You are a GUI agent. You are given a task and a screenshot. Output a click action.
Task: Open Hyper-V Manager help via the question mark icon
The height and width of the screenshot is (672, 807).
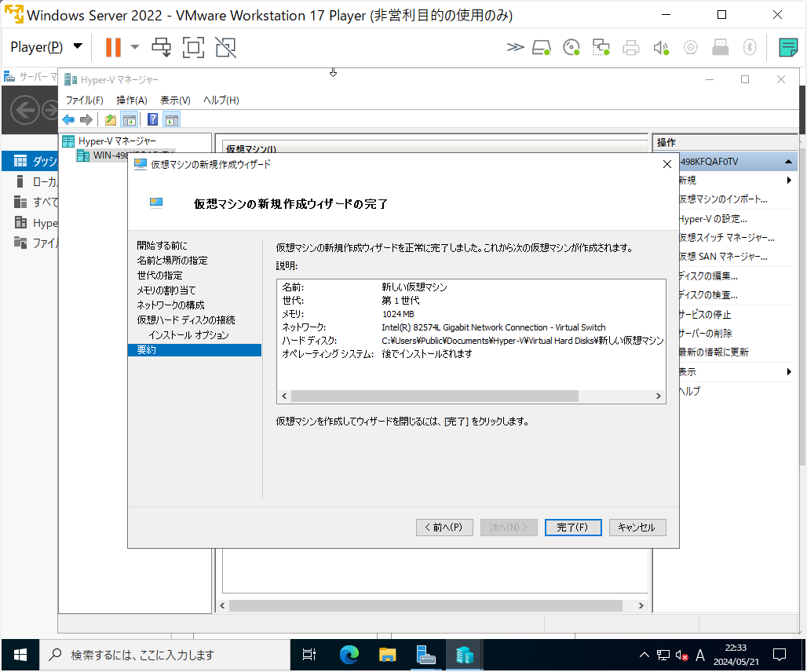tap(152, 119)
